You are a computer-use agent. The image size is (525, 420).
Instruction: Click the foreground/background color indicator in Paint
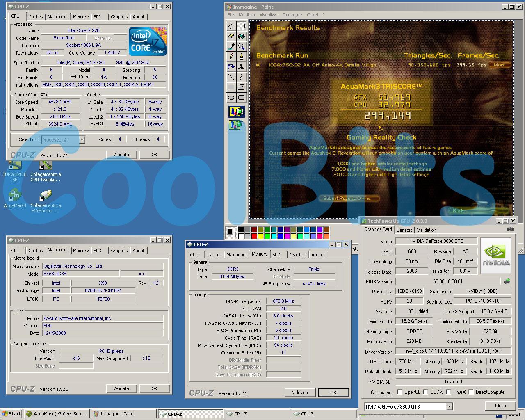click(x=231, y=233)
